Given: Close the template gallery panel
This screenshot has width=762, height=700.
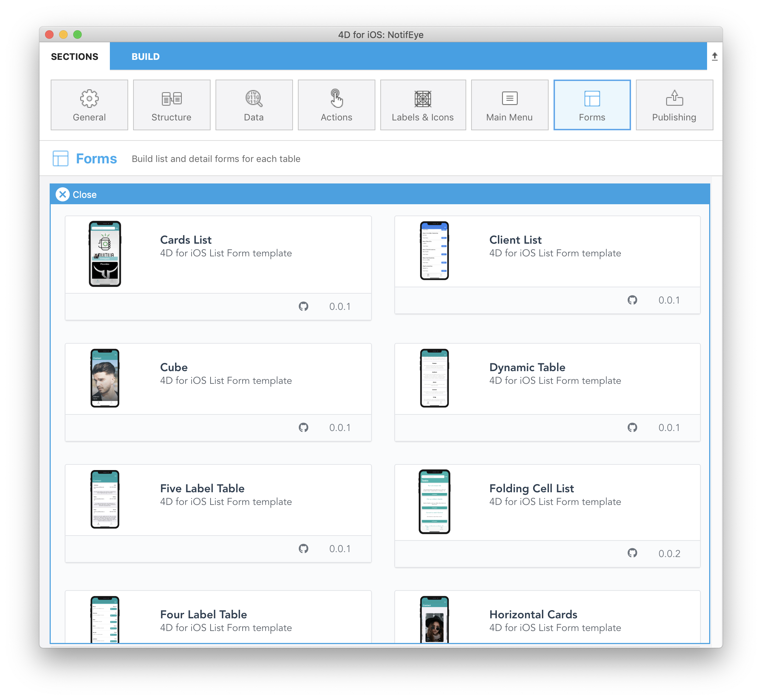Looking at the screenshot, I should coord(62,194).
